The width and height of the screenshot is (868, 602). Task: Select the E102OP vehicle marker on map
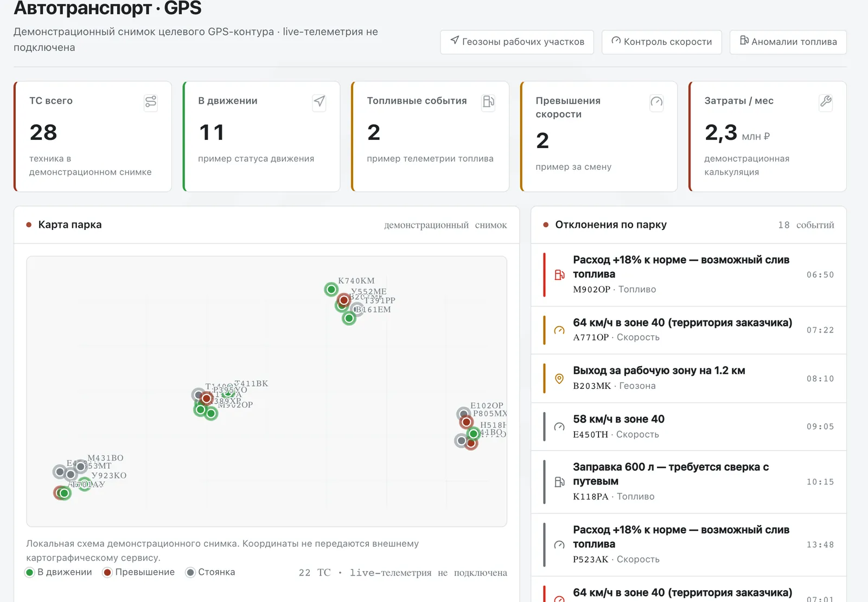pyautogui.click(x=463, y=414)
